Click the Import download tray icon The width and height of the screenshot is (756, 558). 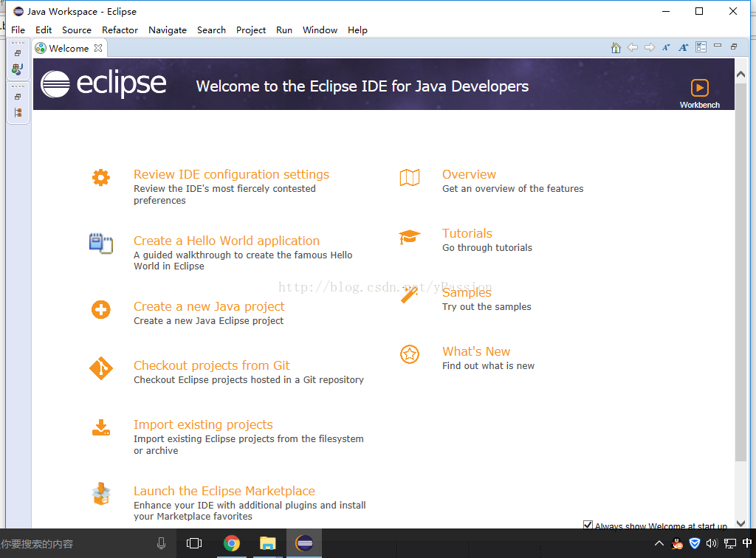100,427
